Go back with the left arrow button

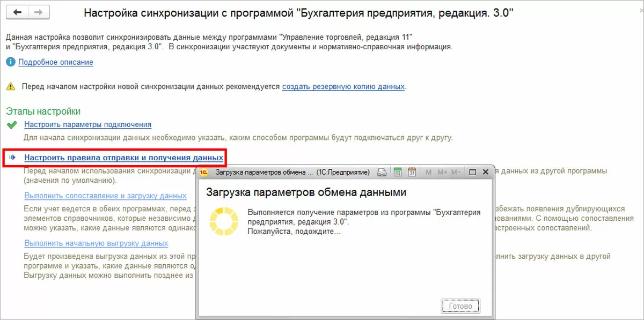pyautogui.click(x=17, y=12)
